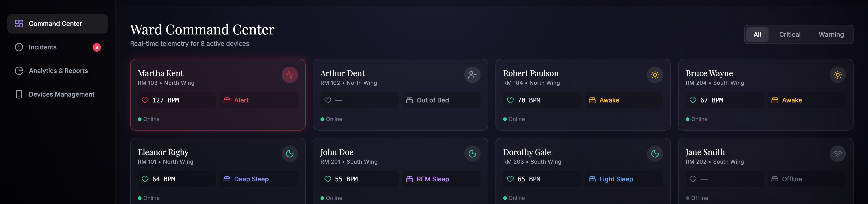
Task: Click the moon icon on John Doe's card
Action: tap(472, 154)
